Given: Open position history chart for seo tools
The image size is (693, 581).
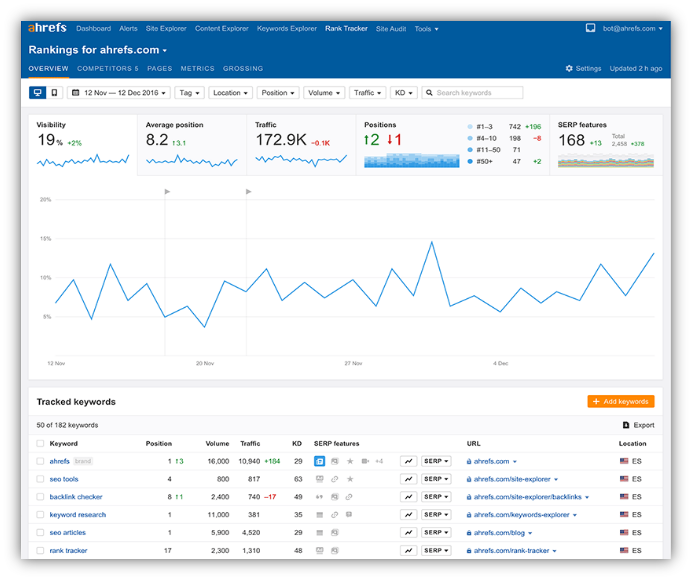Looking at the screenshot, I should pyautogui.click(x=408, y=479).
